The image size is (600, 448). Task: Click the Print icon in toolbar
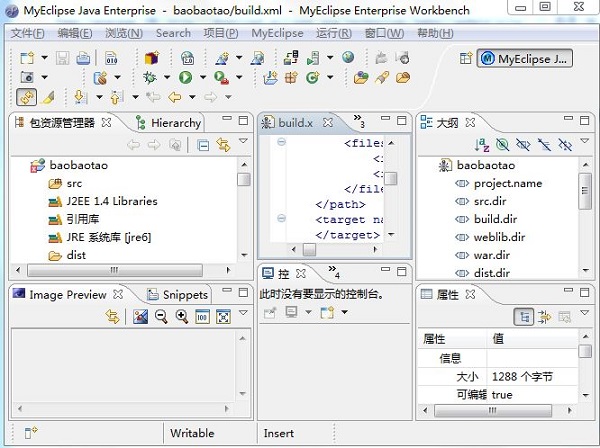(x=84, y=58)
